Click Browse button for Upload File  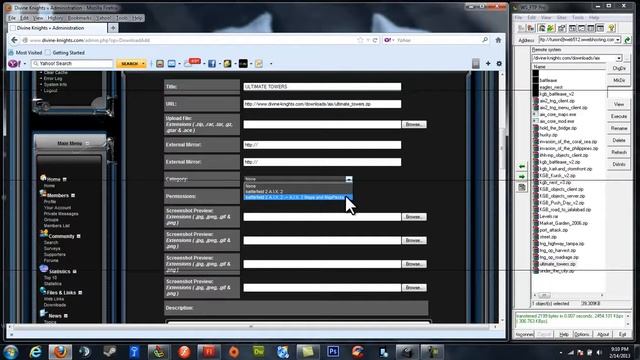pyautogui.click(x=414, y=124)
